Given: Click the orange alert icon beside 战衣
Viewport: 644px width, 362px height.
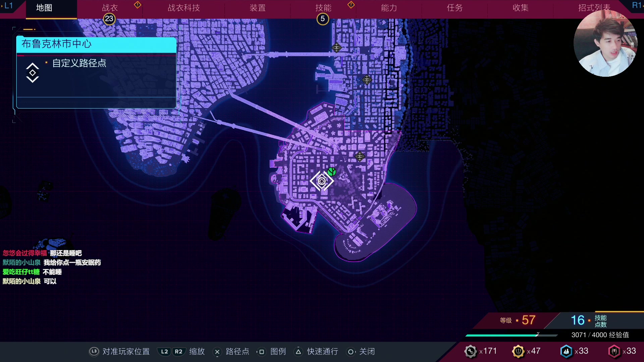Looking at the screenshot, I should pos(138,5).
